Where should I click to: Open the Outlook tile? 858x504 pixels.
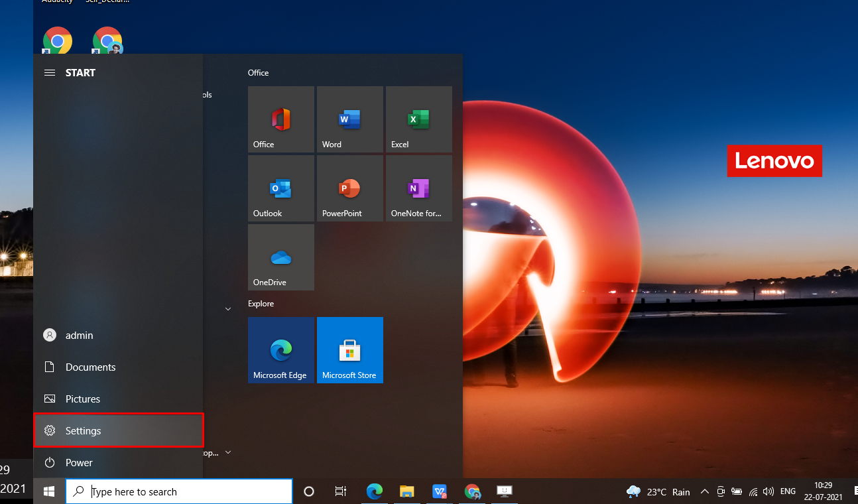(x=280, y=188)
